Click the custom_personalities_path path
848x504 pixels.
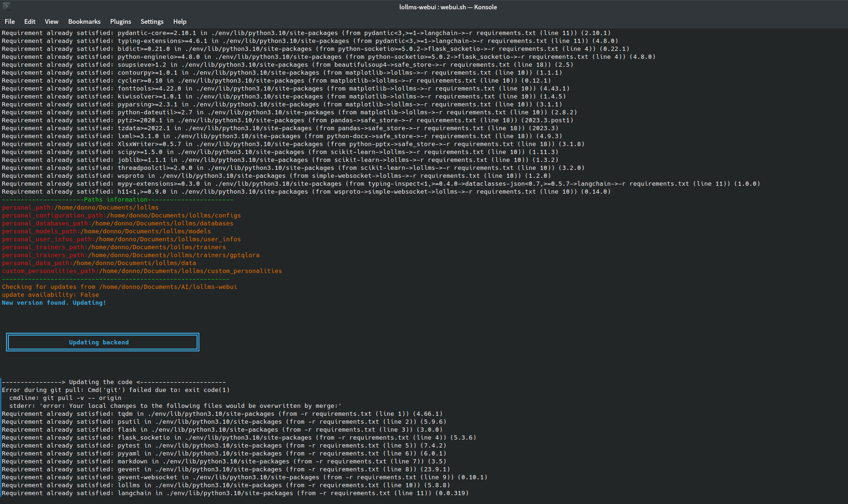(x=141, y=271)
